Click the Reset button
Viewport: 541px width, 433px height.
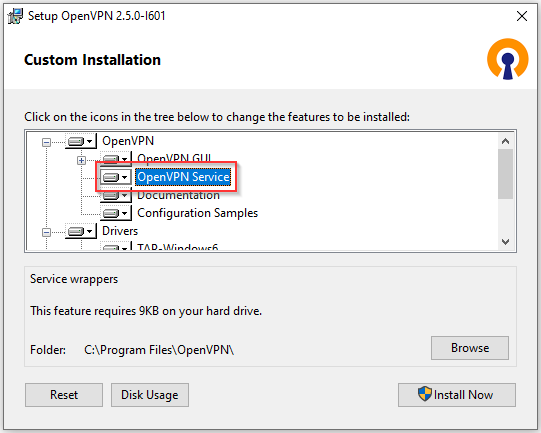pyautogui.click(x=64, y=395)
